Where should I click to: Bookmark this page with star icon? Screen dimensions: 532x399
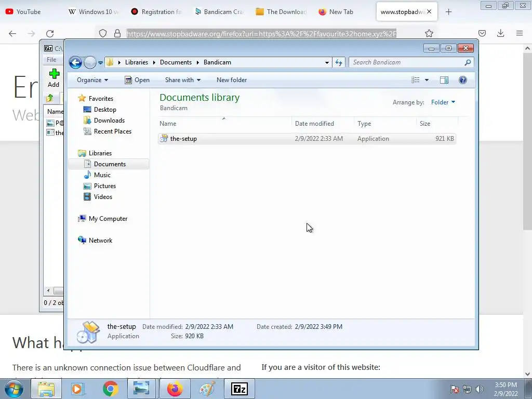tap(429, 33)
